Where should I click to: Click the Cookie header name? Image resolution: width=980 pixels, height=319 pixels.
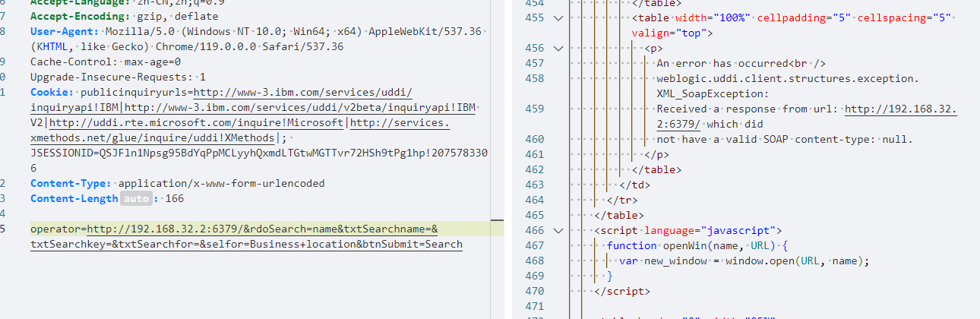(52, 93)
